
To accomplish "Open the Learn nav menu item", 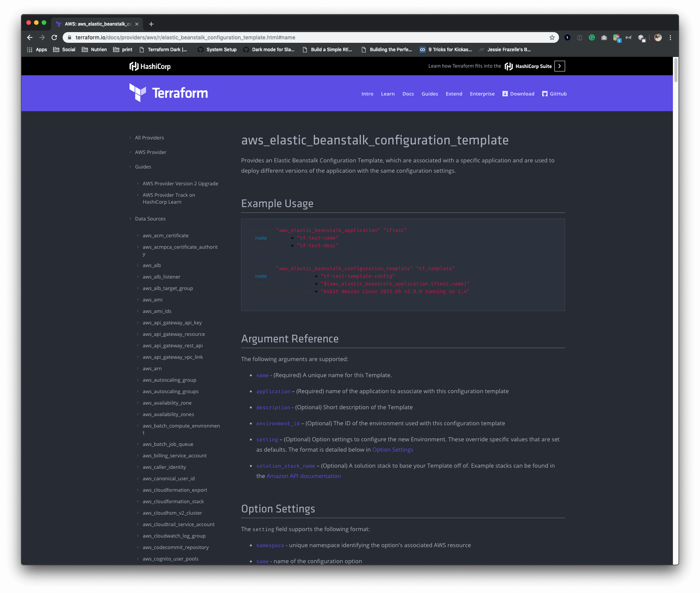I will (387, 94).
